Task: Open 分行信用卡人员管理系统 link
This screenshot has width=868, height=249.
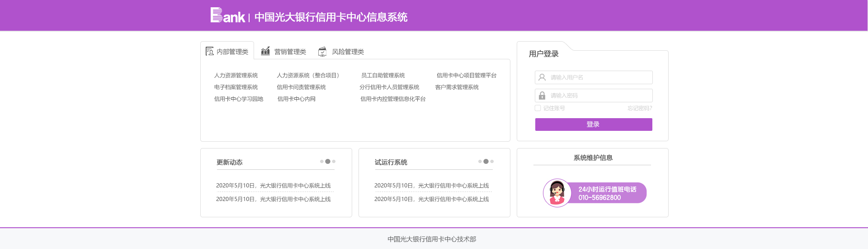Action: (389, 87)
